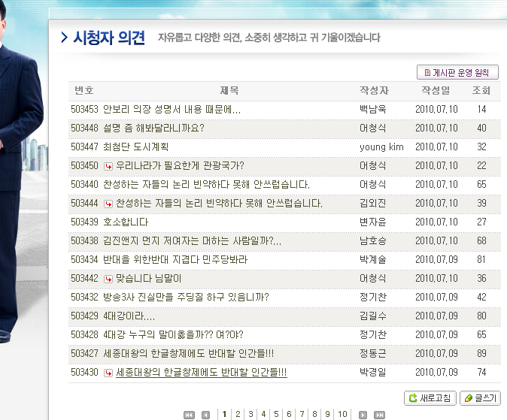Go to last page pagination icon
The height and width of the screenshot is (420, 507).
click(x=379, y=415)
